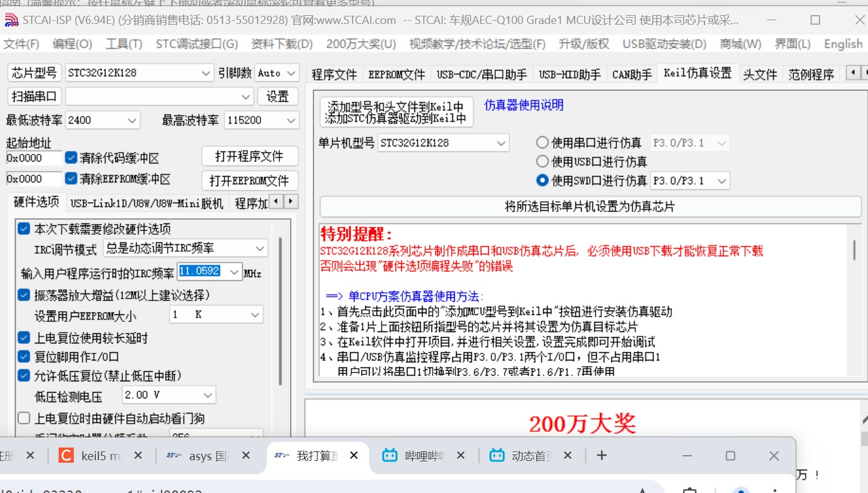Toggle 清除代码缓冲区 checkbox
Viewport: 868px width, 493px height.
[71, 158]
